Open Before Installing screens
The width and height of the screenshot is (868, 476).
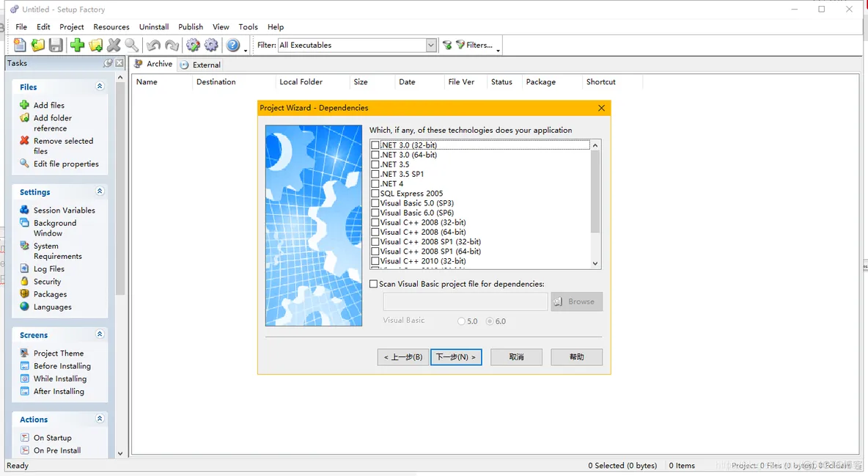pos(62,366)
